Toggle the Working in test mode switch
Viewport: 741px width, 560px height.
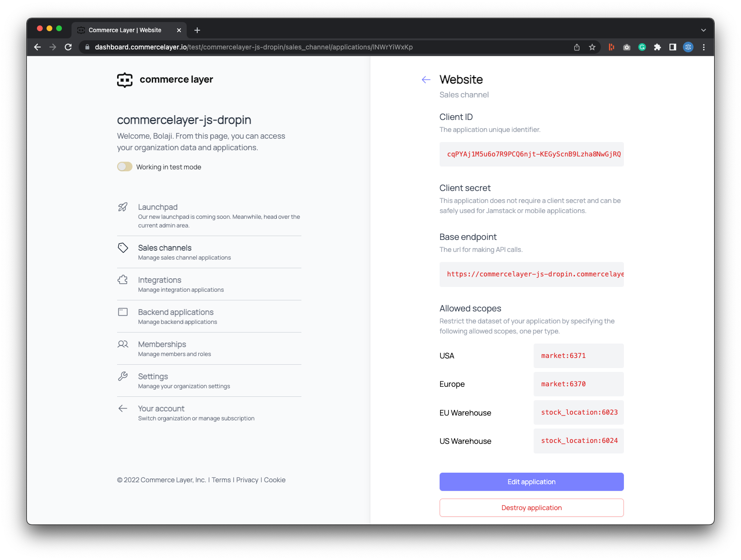(125, 167)
